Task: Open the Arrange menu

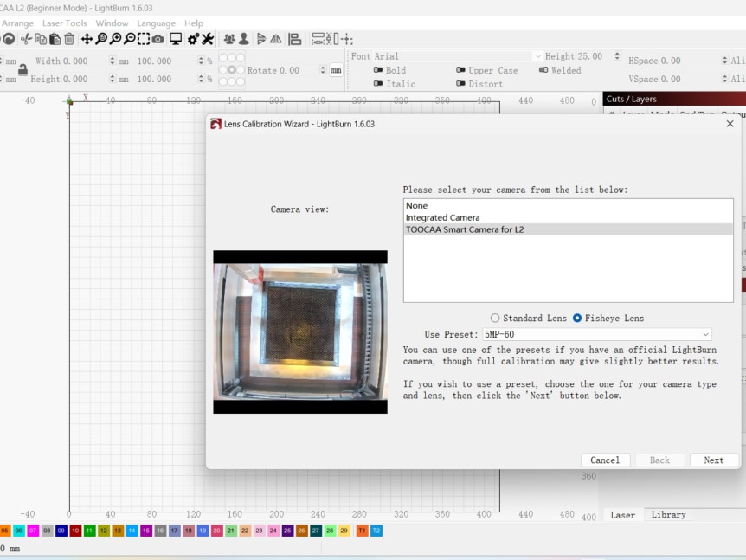Action: click(17, 23)
